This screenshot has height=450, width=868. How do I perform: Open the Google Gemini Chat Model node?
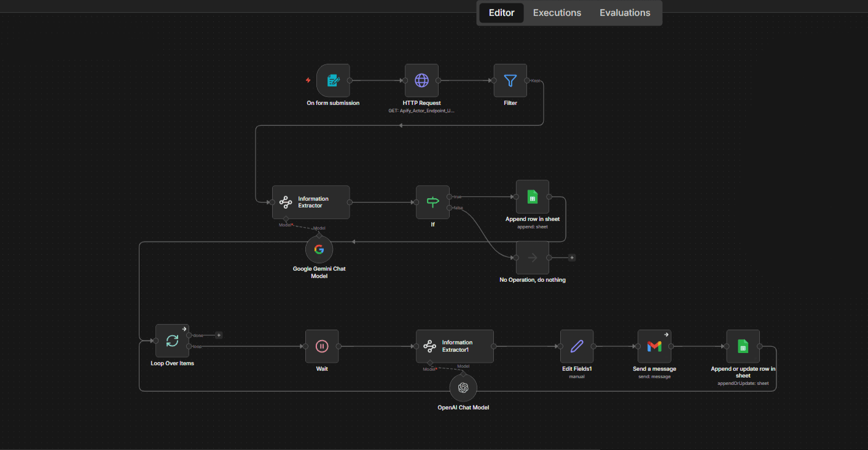point(319,249)
